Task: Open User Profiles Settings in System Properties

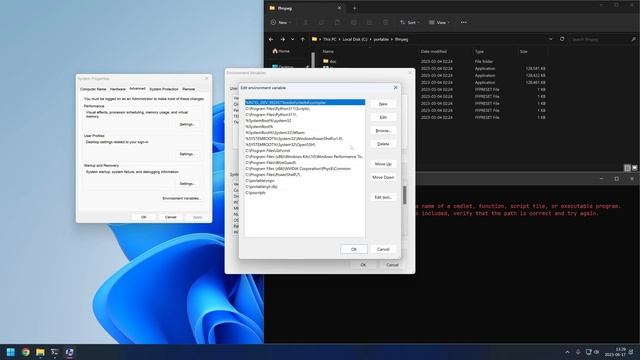Action: (x=187, y=154)
